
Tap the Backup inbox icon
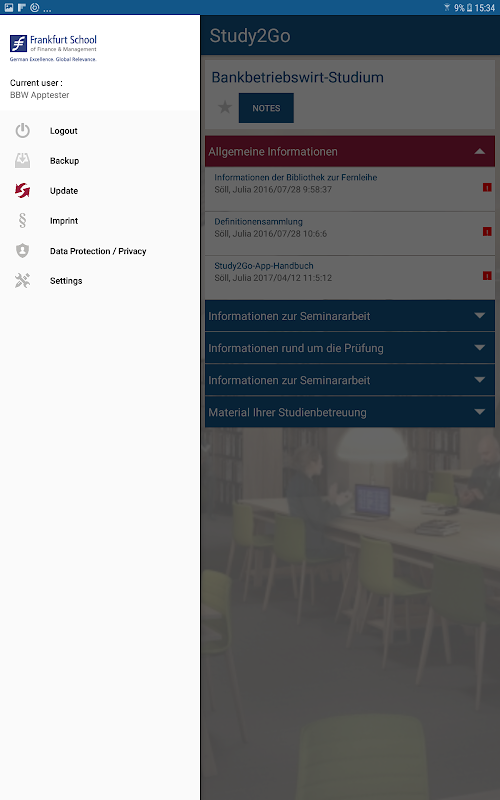click(22, 161)
